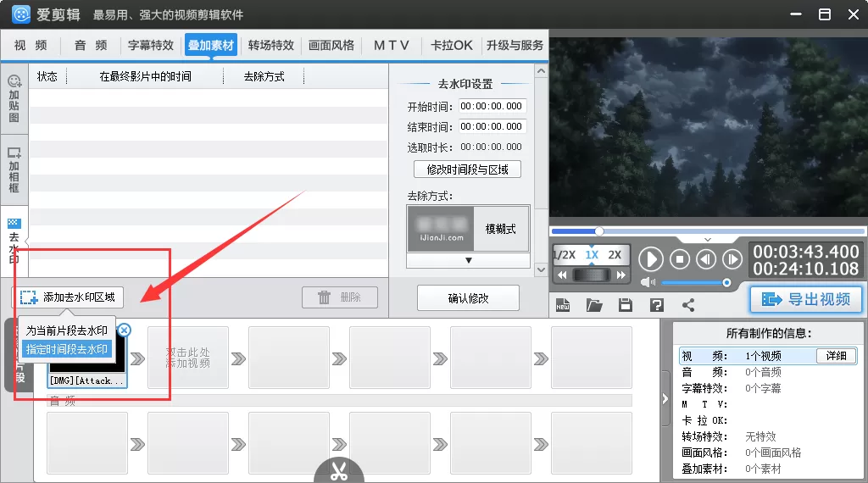Set playback speed to 1/2X
This screenshot has width=868, height=483.
[565, 254]
